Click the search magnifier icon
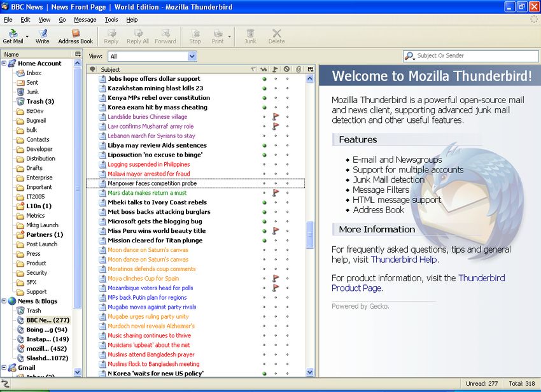 (409, 56)
